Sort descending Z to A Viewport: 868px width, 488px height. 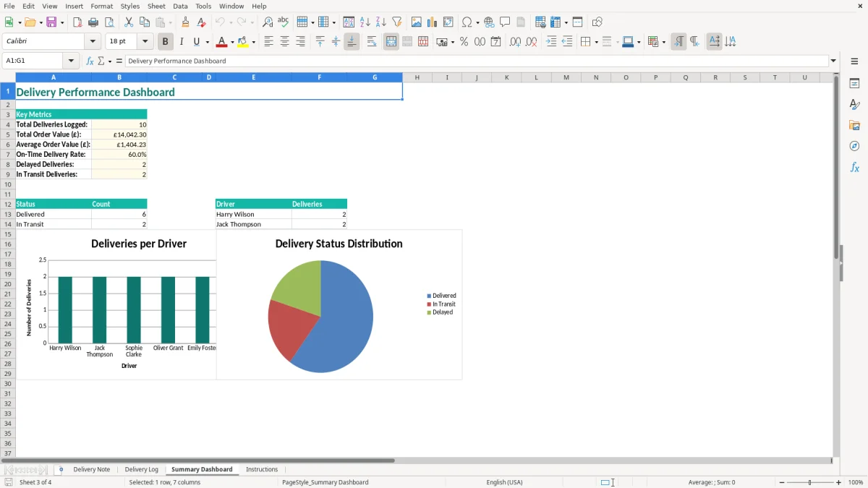click(380, 22)
